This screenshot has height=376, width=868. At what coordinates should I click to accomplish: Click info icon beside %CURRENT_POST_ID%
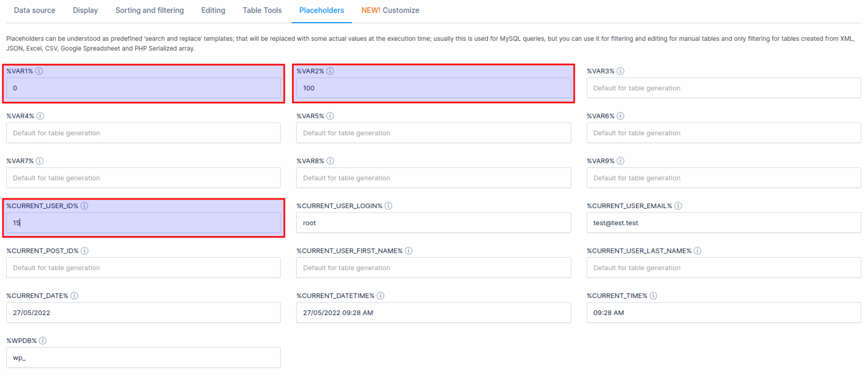[x=84, y=250]
